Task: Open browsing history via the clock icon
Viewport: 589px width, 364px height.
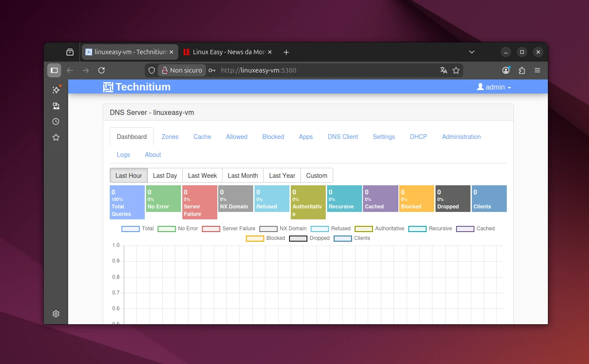Action: [x=56, y=121]
